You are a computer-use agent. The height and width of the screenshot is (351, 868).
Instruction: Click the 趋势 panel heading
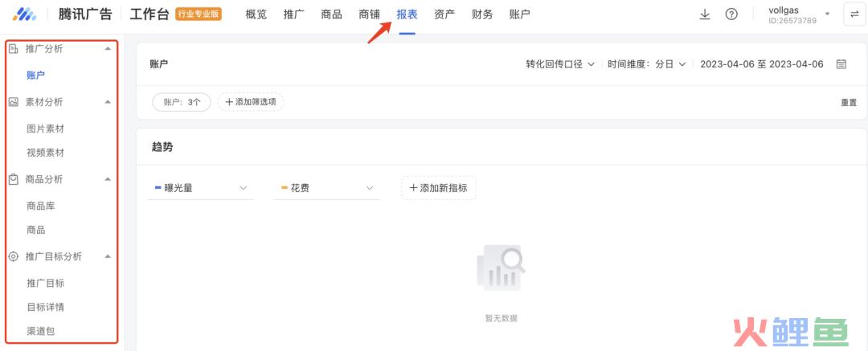pos(162,147)
